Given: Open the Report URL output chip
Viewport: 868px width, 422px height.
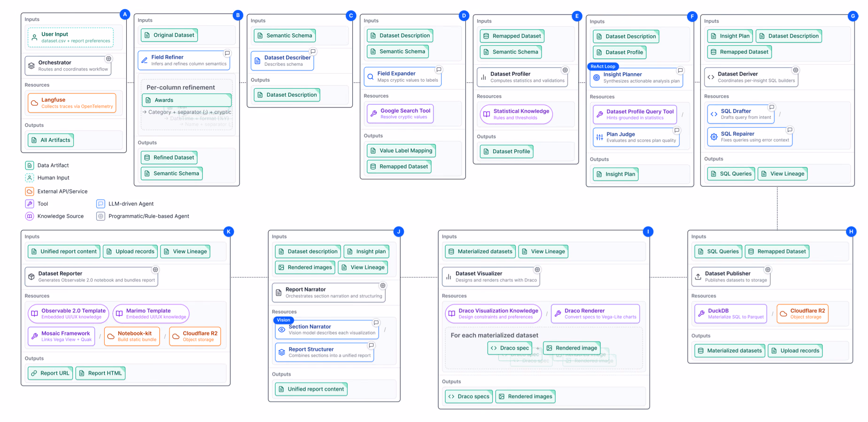Looking at the screenshot, I should coord(50,373).
